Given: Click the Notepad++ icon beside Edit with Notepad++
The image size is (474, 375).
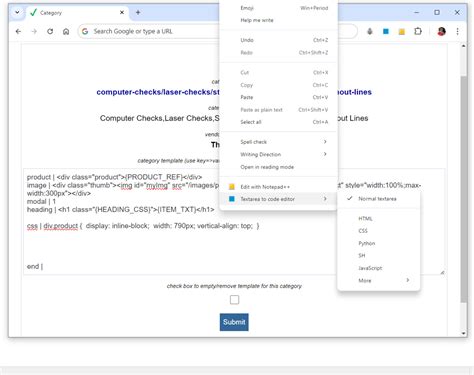Looking at the screenshot, I should 232,187.
